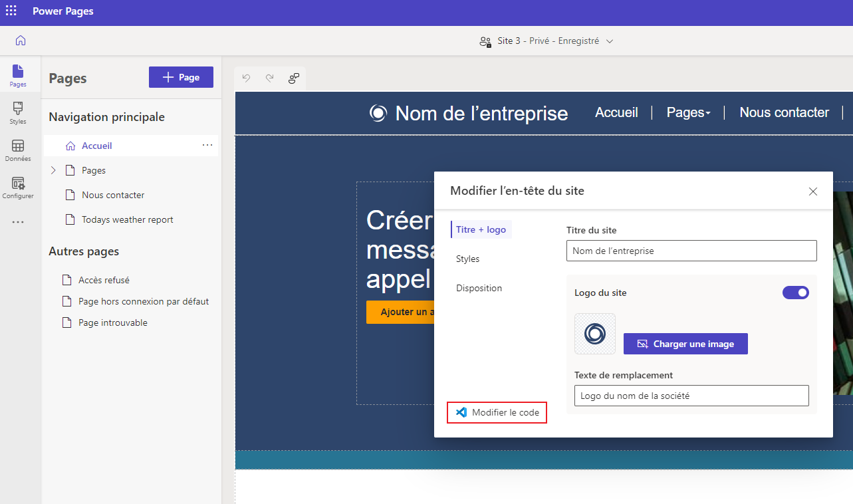Disable the Logo du site toggle
This screenshot has height=504, width=853.
pyautogui.click(x=796, y=293)
